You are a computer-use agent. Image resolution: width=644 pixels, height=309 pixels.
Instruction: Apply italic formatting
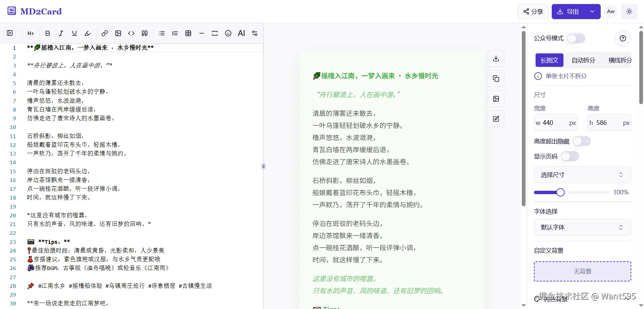pos(61,33)
